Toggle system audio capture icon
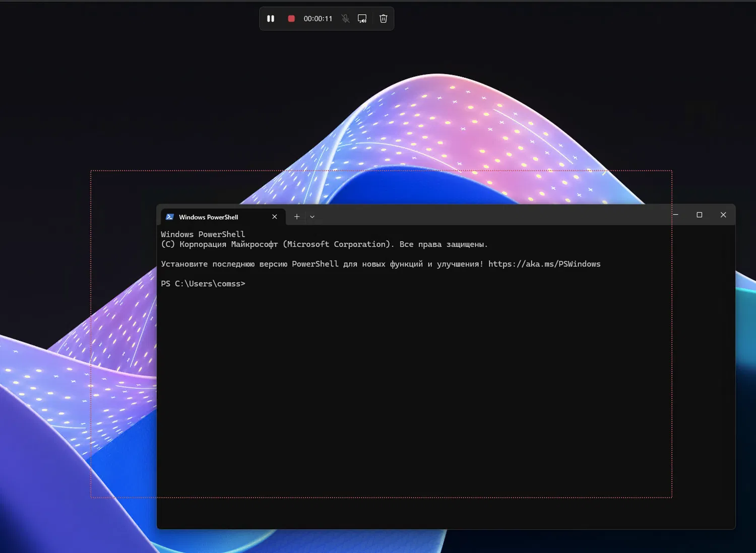Viewport: 756px width, 553px height. pyautogui.click(x=362, y=19)
